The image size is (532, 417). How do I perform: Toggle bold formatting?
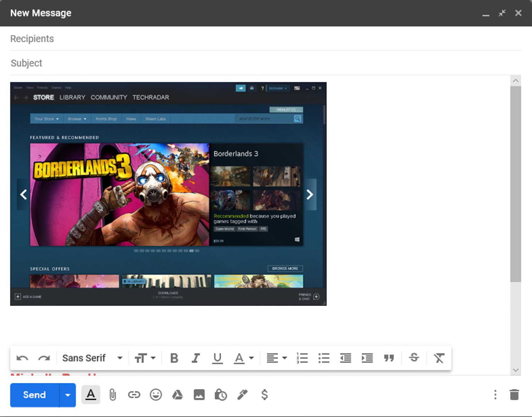pos(174,358)
